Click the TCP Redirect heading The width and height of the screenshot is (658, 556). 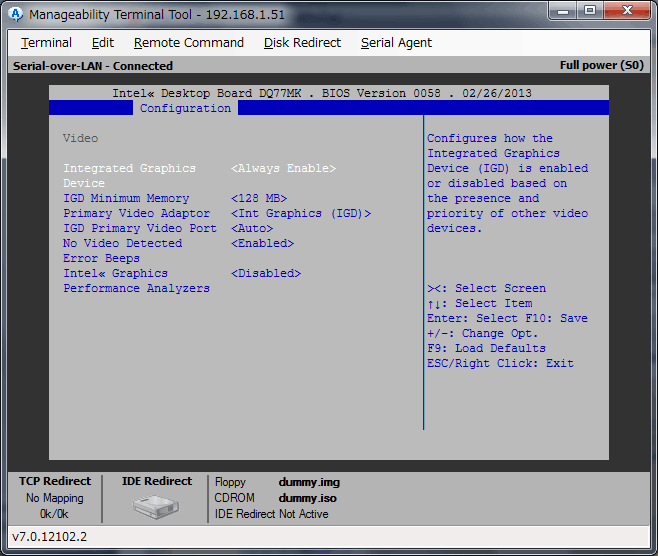[x=55, y=481]
